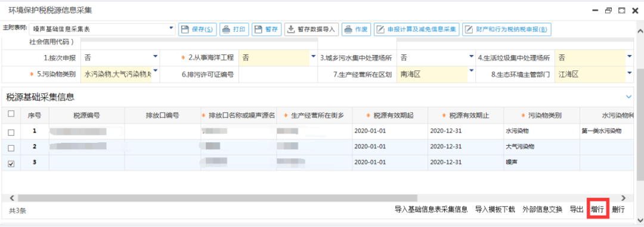
Task: Check the checkbox for row 1
Action: pos(11,133)
